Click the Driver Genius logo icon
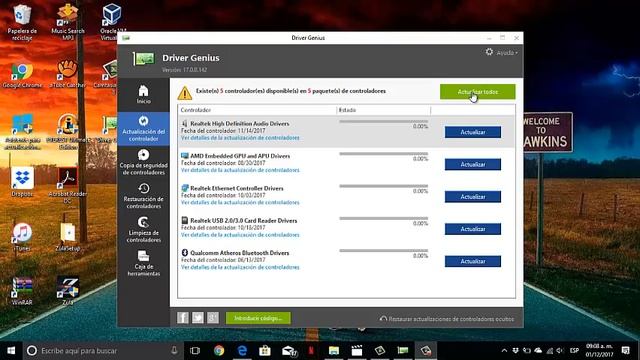The width and height of the screenshot is (640, 360). click(144, 59)
